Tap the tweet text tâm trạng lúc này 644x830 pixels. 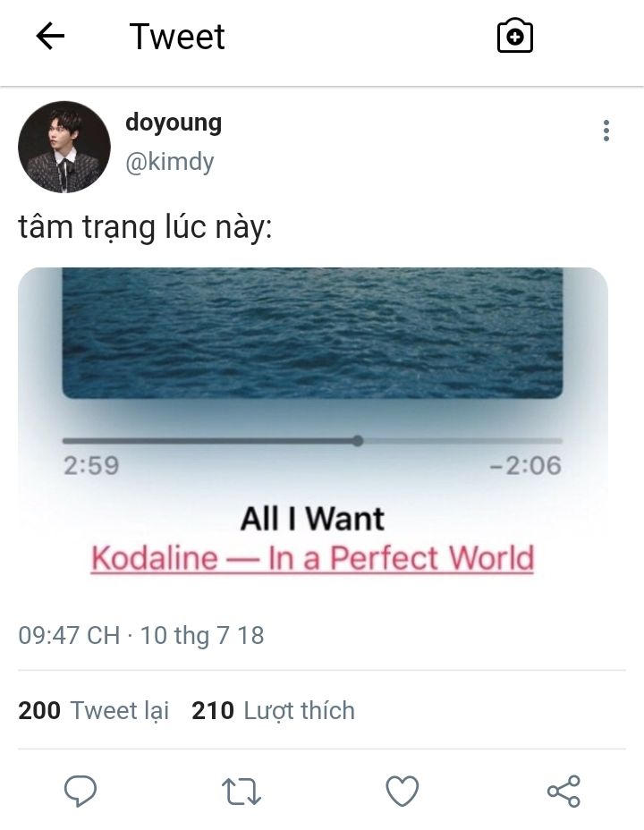145,227
